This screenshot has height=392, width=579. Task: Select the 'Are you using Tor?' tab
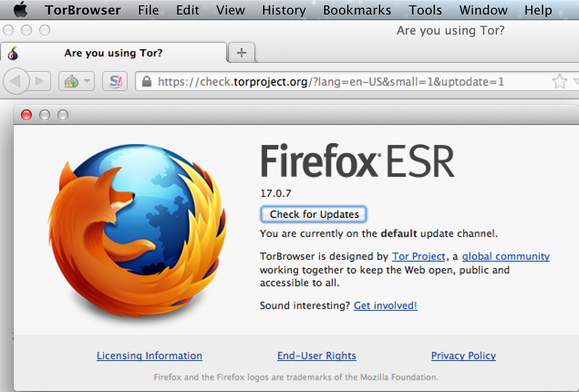113,53
